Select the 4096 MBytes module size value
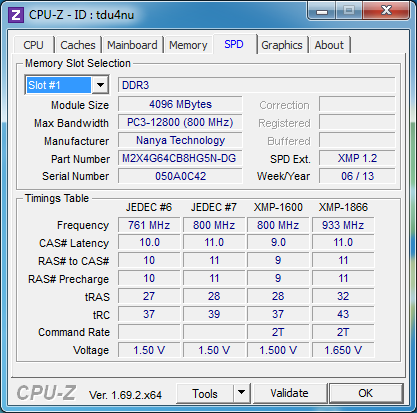417x413 pixels. click(180, 104)
